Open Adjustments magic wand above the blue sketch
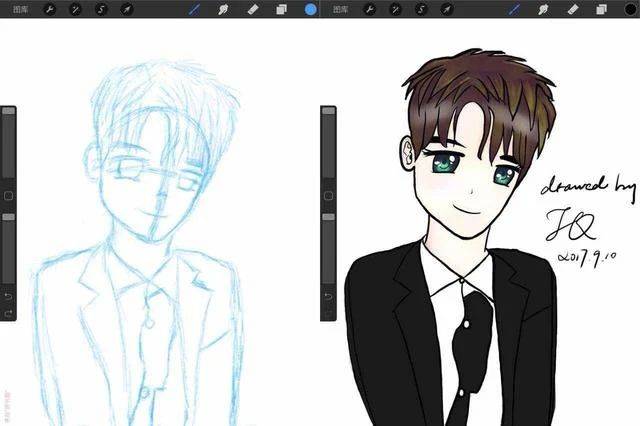640x426 pixels. 76,9
